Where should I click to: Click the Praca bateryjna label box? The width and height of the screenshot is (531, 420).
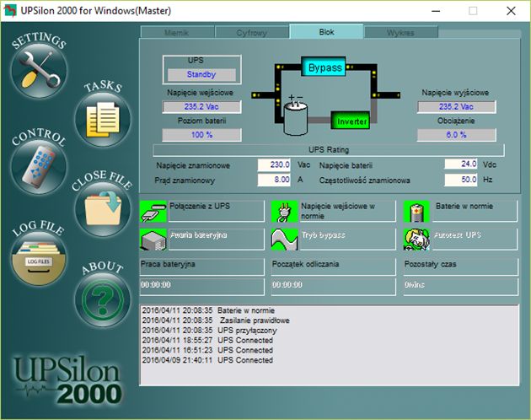tap(201, 267)
